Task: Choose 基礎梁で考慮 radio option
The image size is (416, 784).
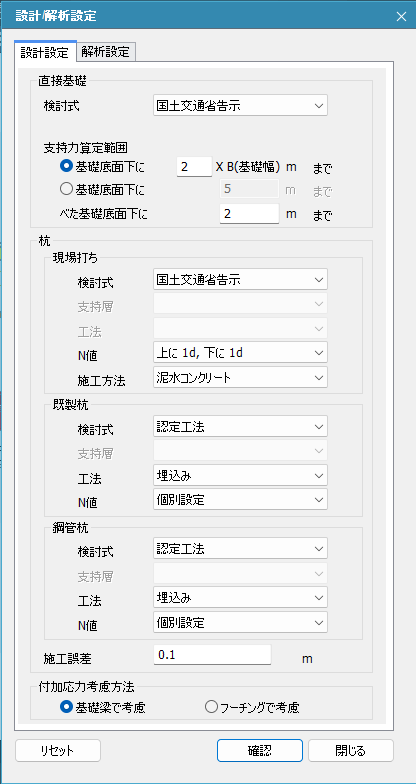Action: click(x=103, y=707)
